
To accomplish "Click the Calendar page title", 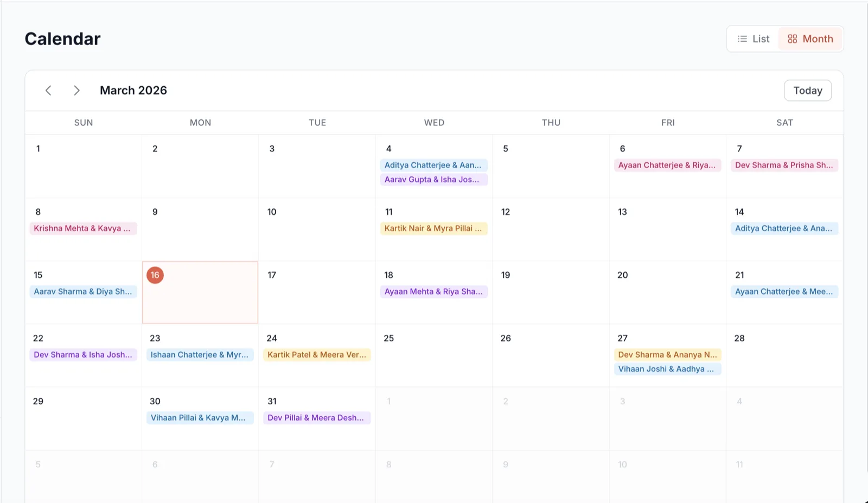I will click(x=62, y=38).
